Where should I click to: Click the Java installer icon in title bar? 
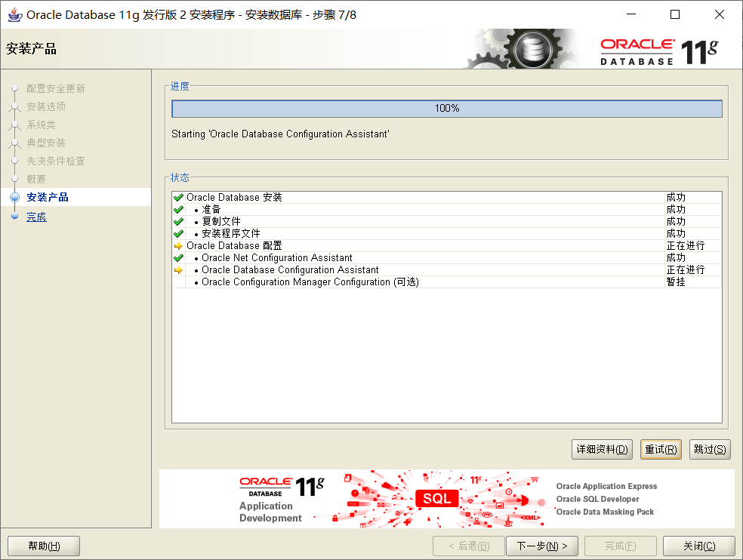pos(15,14)
